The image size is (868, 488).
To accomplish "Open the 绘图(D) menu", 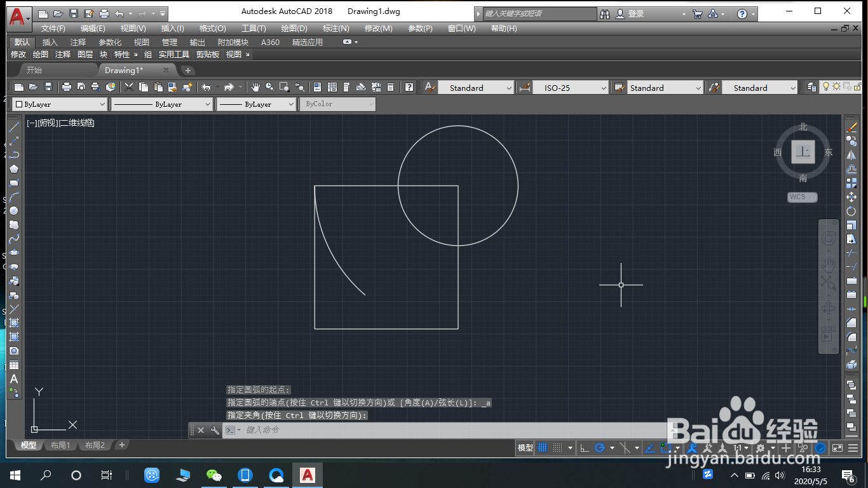I will click(294, 29).
